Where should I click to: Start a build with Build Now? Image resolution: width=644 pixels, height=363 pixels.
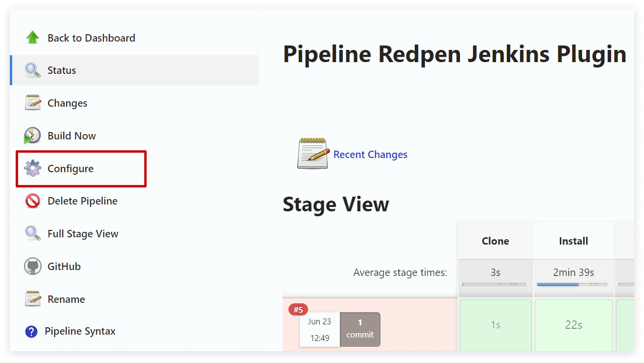(72, 136)
